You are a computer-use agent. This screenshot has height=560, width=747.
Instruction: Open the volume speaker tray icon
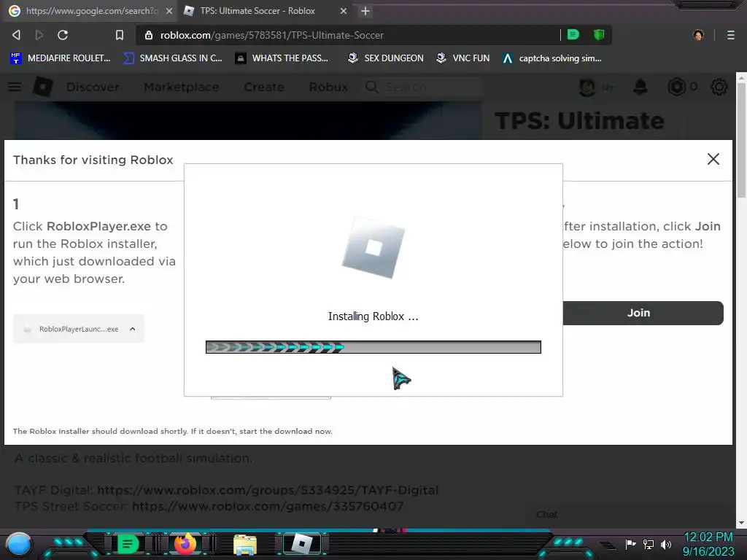pyautogui.click(x=666, y=544)
